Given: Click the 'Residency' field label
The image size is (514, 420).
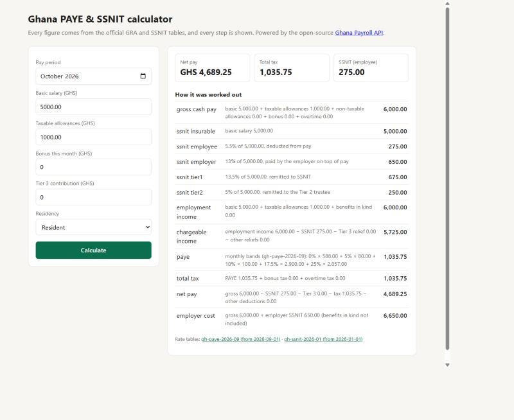Looking at the screenshot, I should click(x=47, y=214).
